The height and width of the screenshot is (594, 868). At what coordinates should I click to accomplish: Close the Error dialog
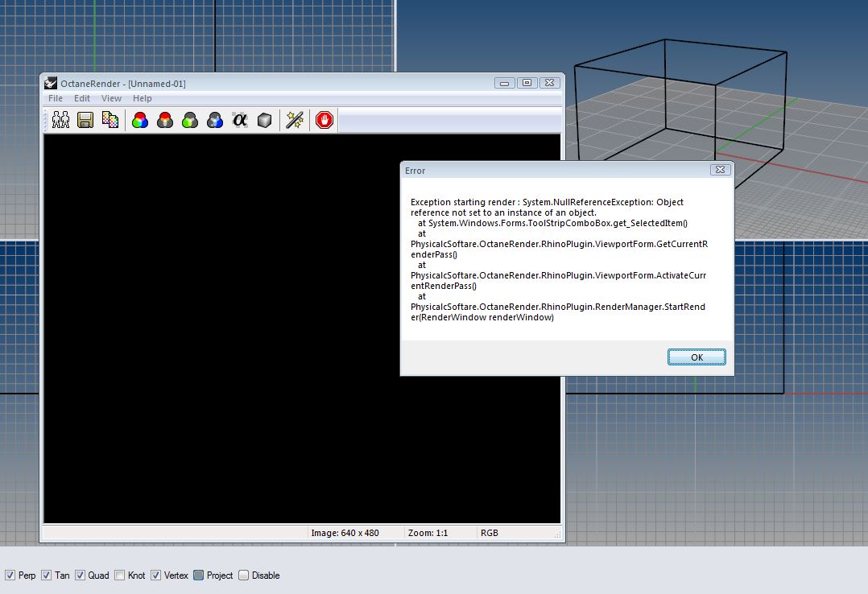click(720, 170)
